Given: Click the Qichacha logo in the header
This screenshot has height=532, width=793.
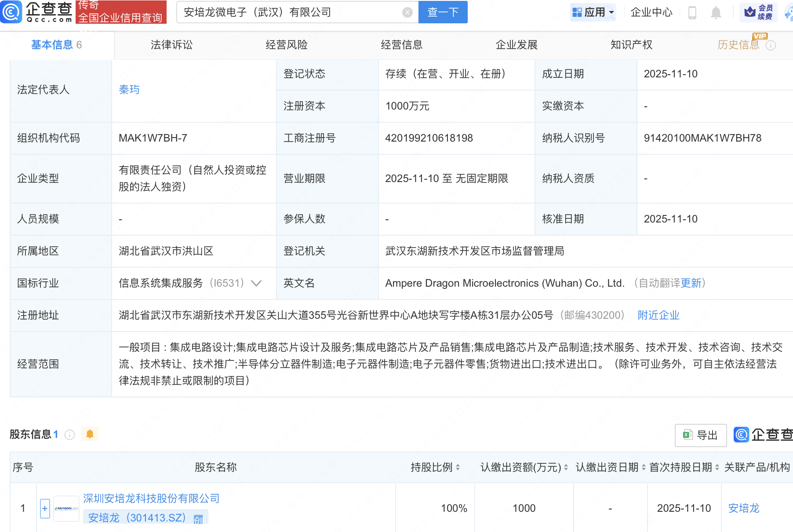Looking at the screenshot, I should pyautogui.click(x=36, y=12).
